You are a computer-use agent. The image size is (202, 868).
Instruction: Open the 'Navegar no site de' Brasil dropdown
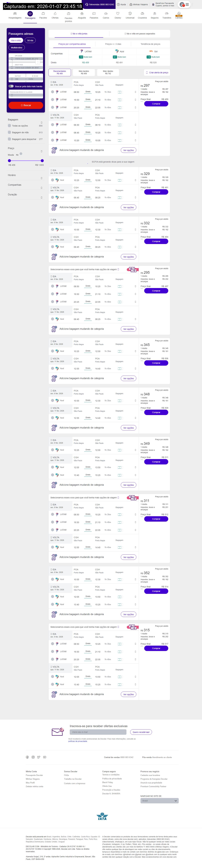click(x=159, y=801)
